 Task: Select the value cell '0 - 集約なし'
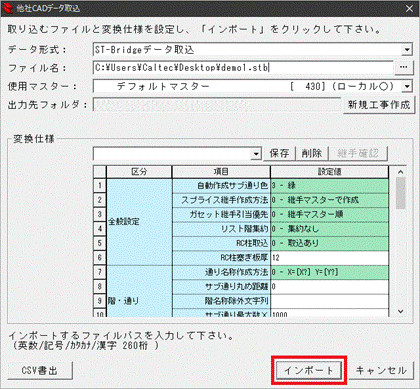329,229
